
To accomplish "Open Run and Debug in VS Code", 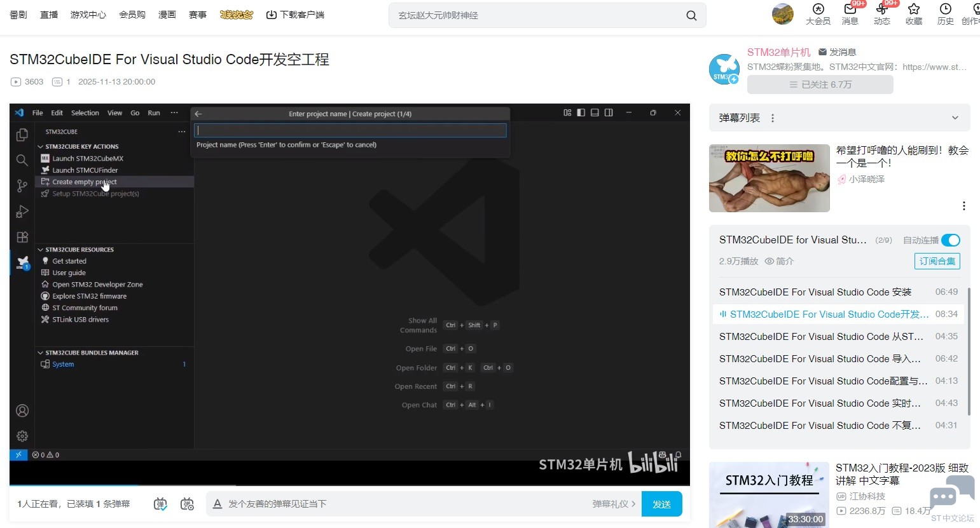I will point(22,211).
